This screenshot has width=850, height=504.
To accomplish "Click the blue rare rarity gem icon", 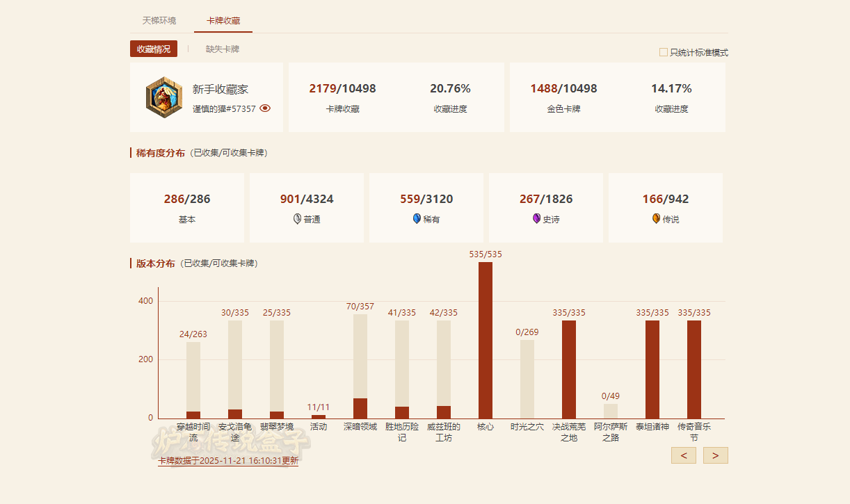I will [417, 219].
